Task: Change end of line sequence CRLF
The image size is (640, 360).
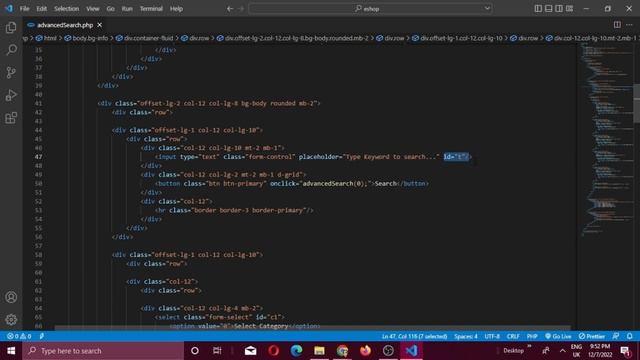Action: (x=513, y=336)
